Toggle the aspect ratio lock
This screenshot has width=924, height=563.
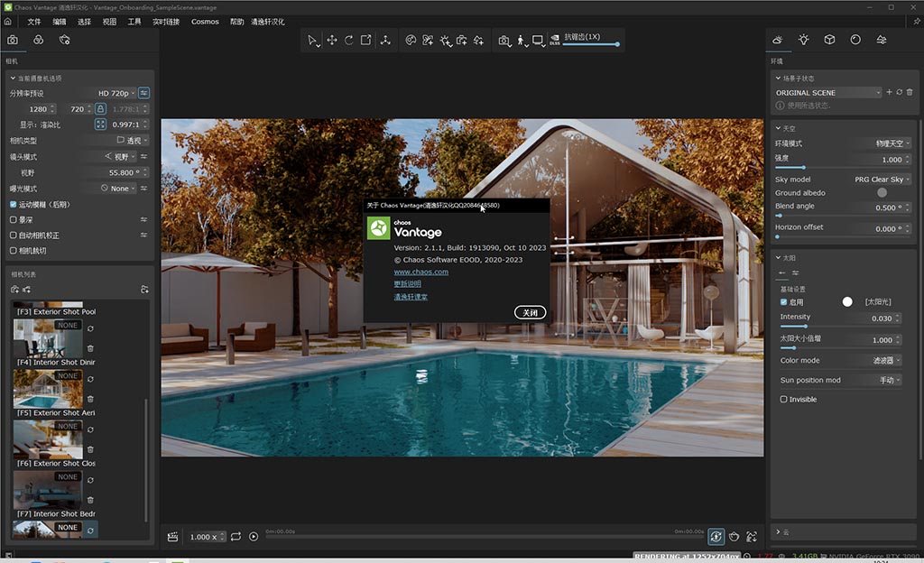click(101, 109)
